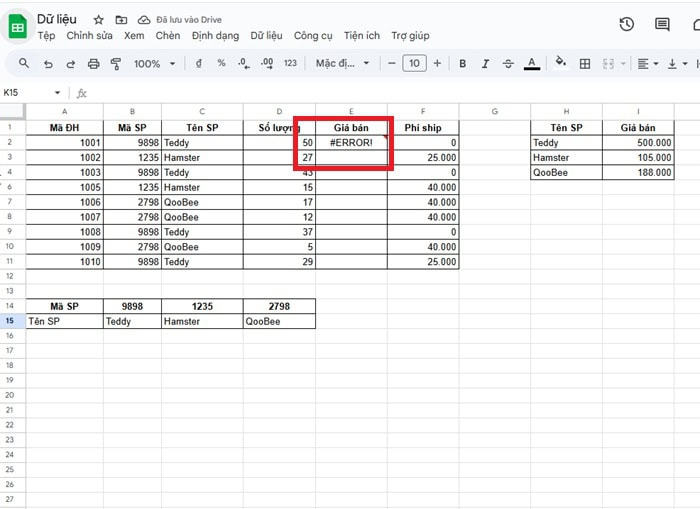Open the Google Sheets home icon
This screenshot has width=700, height=509.
click(x=18, y=26)
